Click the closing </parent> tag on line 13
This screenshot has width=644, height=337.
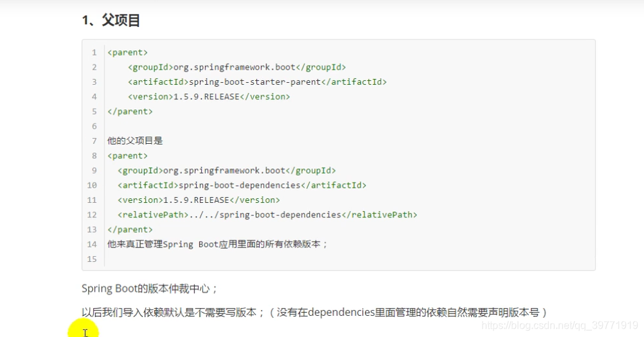click(x=130, y=230)
